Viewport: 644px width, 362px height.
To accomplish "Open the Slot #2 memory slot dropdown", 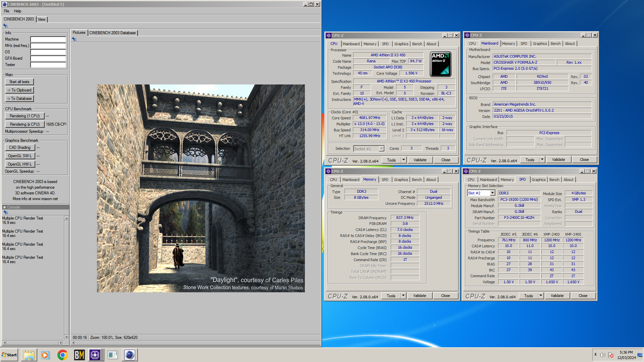I will 492,193.
